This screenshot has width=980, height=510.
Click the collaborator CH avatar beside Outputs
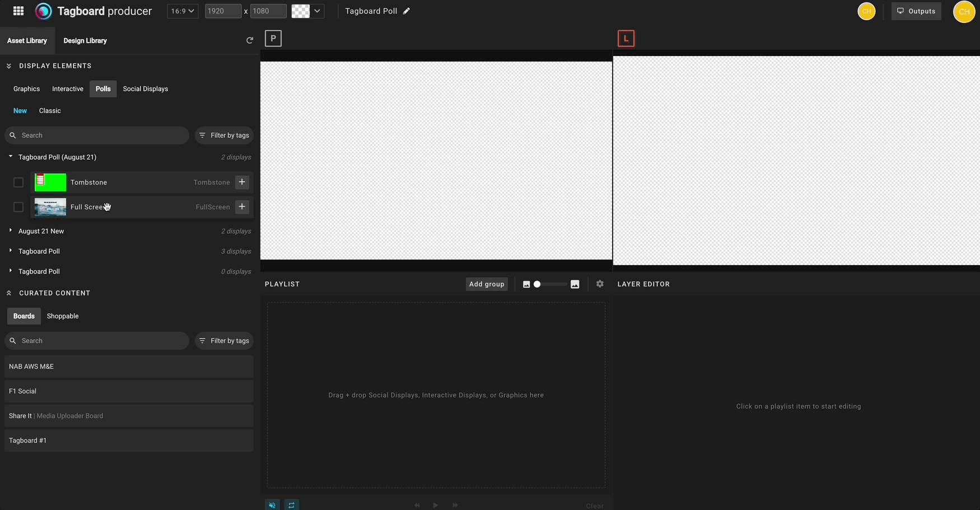coord(866,11)
